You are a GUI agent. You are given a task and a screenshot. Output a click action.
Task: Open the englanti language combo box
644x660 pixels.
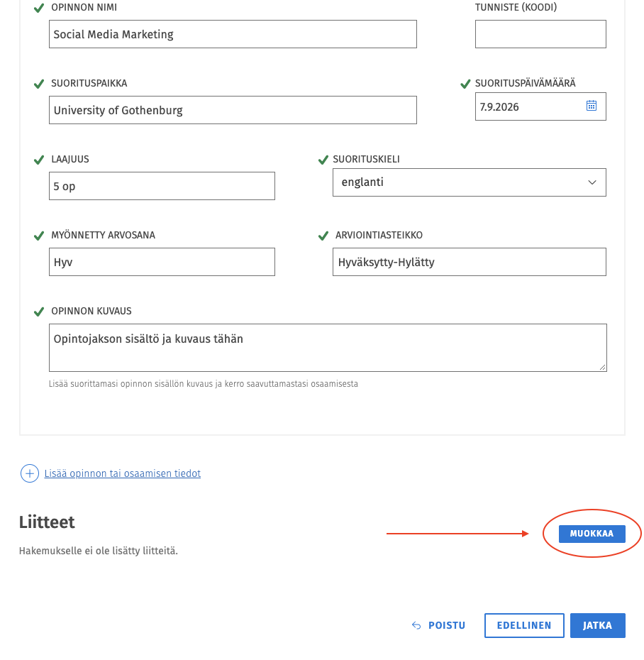point(469,182)
